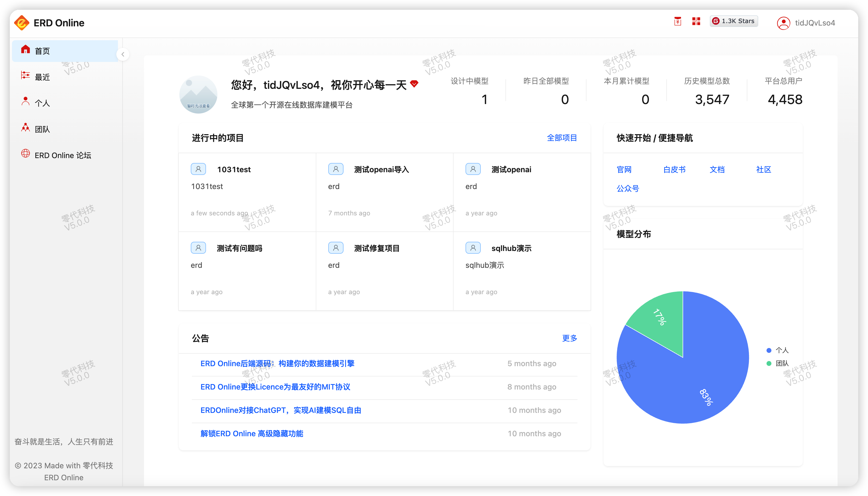Click the '5 months ago' announcement timestamp

(x=532, y=363)
